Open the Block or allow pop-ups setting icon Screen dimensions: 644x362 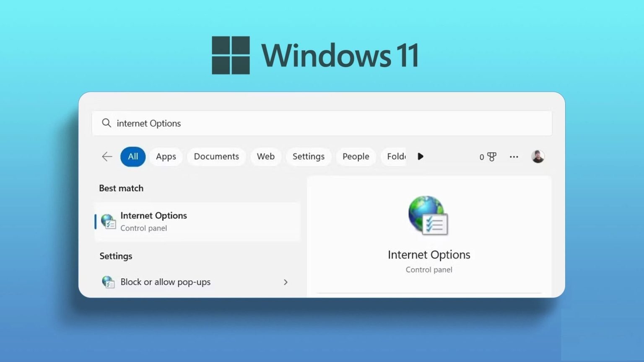(109, 282)
